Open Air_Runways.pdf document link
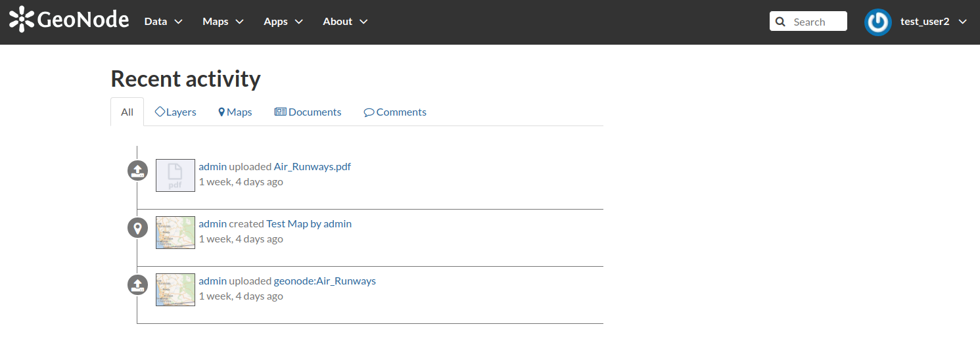Screen dimensions: 980x364 point(312,166)
